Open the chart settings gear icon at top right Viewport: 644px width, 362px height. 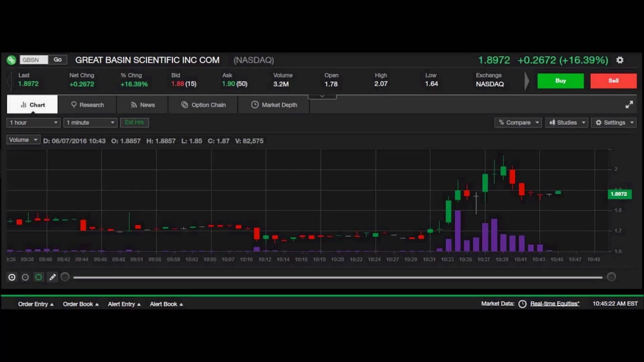click(x=620, y=60)
